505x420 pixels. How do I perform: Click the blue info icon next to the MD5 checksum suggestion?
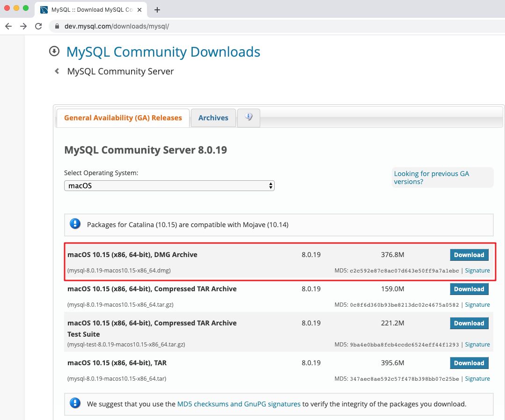[x=75, y=404]
